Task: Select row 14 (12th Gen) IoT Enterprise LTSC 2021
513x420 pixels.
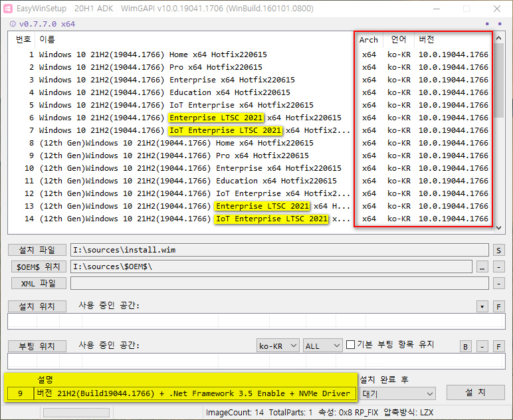Action: (251, 219)
